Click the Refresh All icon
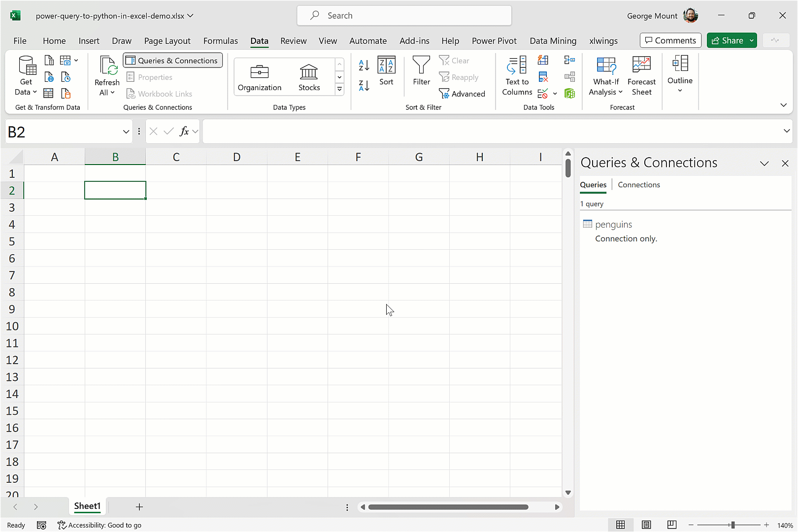Image resolution: width=798 pixels, height=532 pixels. [107, 66]
